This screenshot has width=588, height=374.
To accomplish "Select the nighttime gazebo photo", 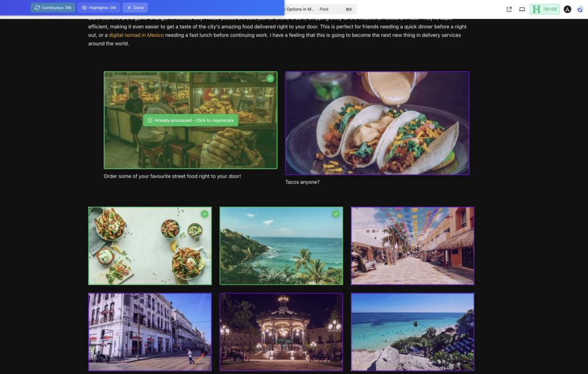I will click(x=281, y=331).
